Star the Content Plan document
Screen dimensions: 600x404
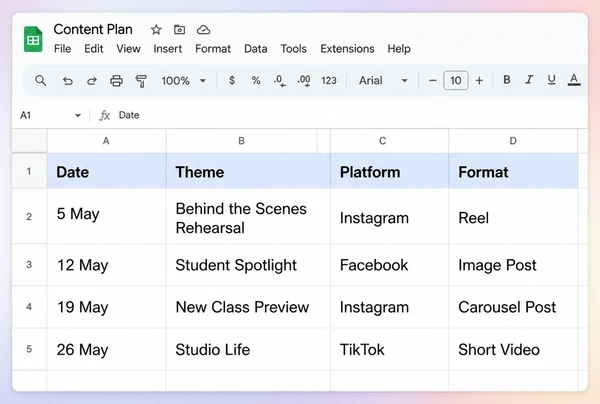coord(156,29)
